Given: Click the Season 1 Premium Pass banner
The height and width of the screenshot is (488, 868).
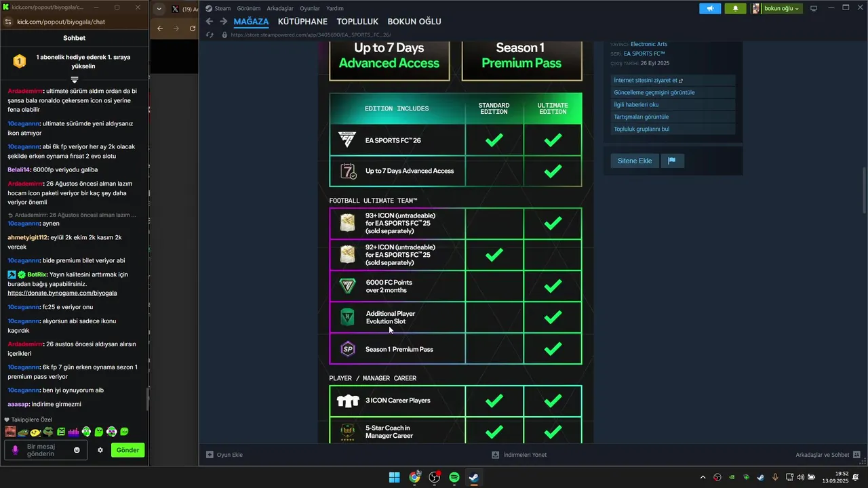Looking at the screenshot, I should (x=521, y=60).
